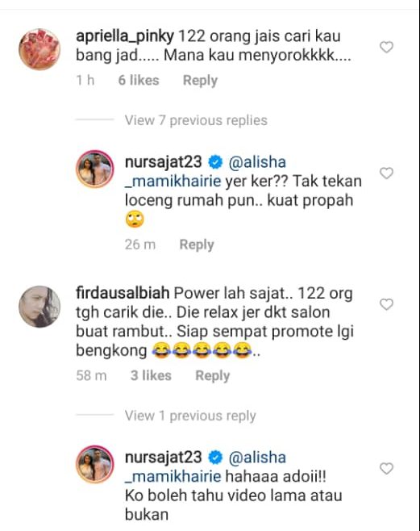Like nursajat23's 'yer ker' reply heart

(x=386, y=173)
